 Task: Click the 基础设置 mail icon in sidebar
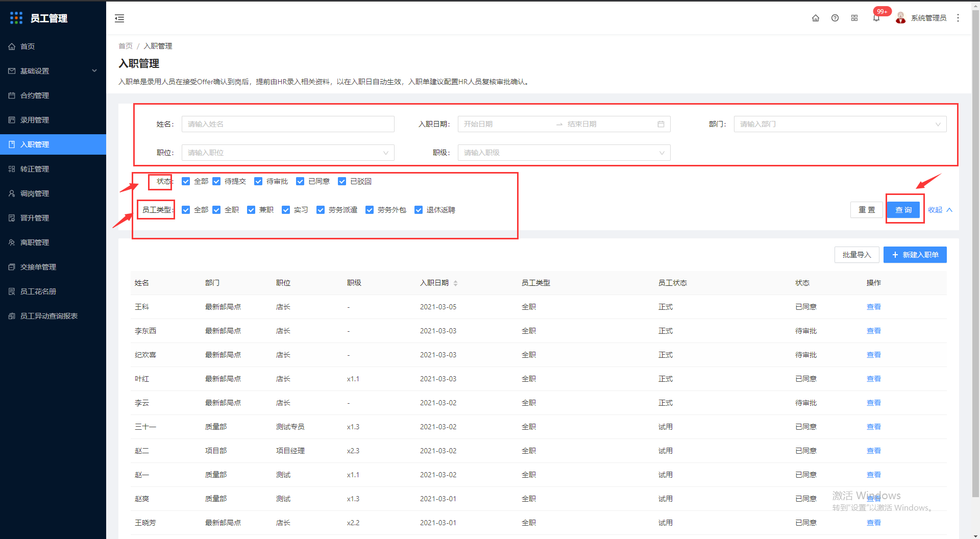coord(12,71)
